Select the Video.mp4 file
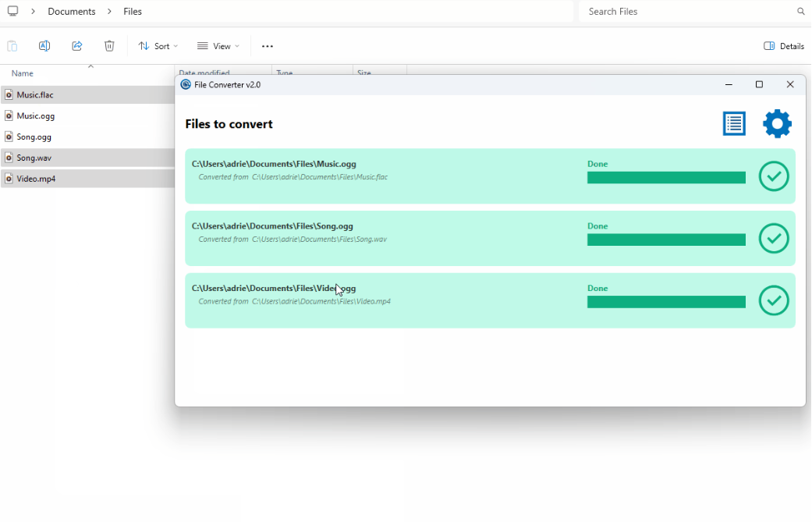 point(36,179)
